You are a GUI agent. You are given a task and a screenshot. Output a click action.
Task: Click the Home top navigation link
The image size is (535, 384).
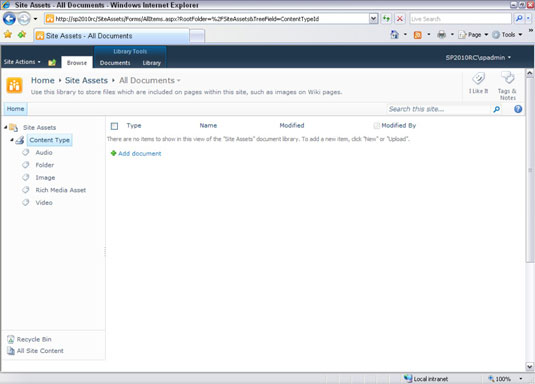[x=15, y=109]
